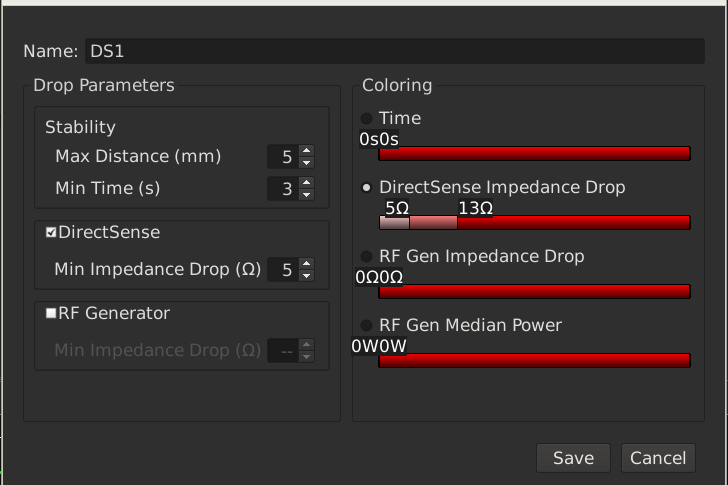Image resolution: width=728 pixels, height=485 pixels.
Task: Enable the RF Generator checkbox
Action: (x=51, y=313)
